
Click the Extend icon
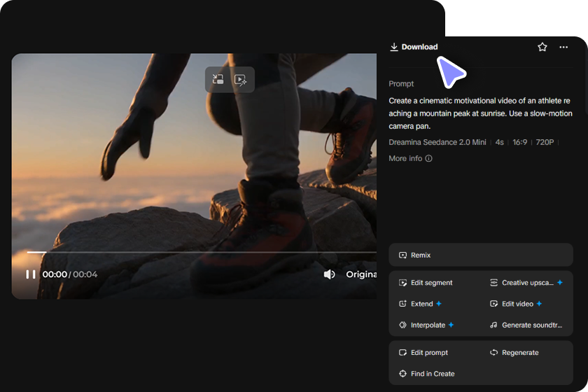pos(402,304)
